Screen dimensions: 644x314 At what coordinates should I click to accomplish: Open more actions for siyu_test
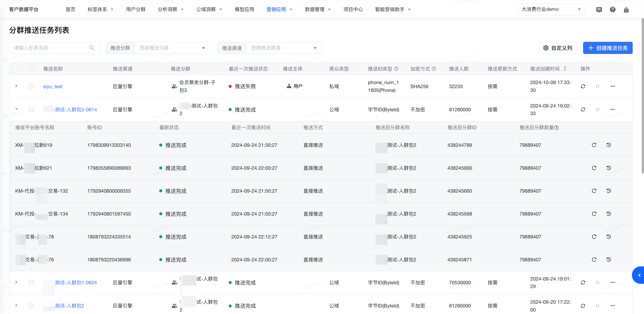[x=613, y=86]
